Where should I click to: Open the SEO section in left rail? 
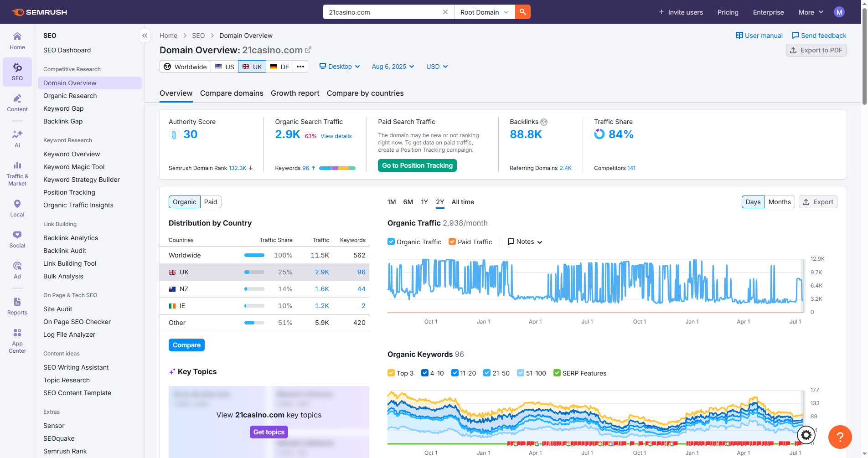pyautogui.click(x=17, y=72)
